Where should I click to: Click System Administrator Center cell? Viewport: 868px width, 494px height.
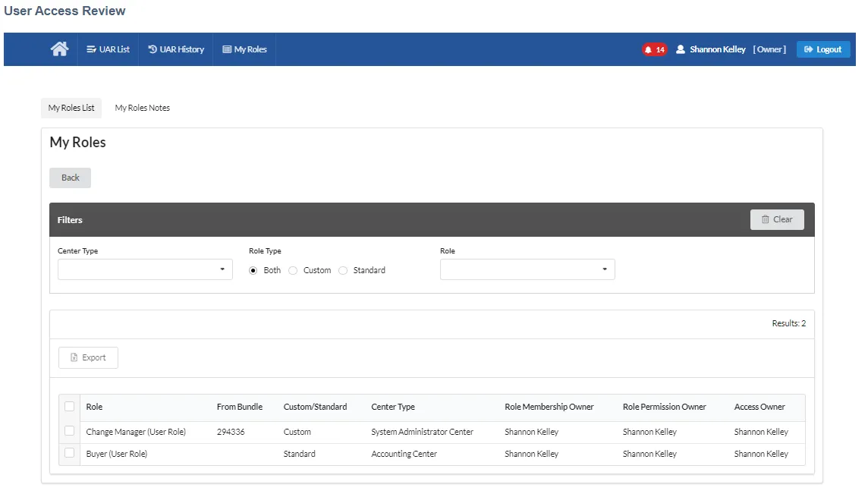tap(422, 432)
